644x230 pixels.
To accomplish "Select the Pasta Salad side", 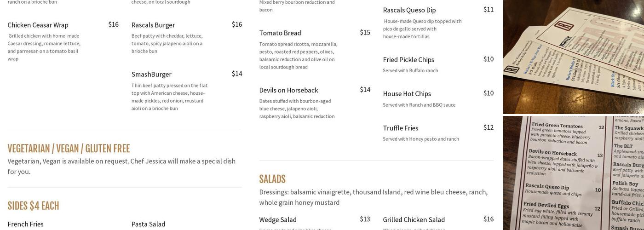I will point(148,224).
